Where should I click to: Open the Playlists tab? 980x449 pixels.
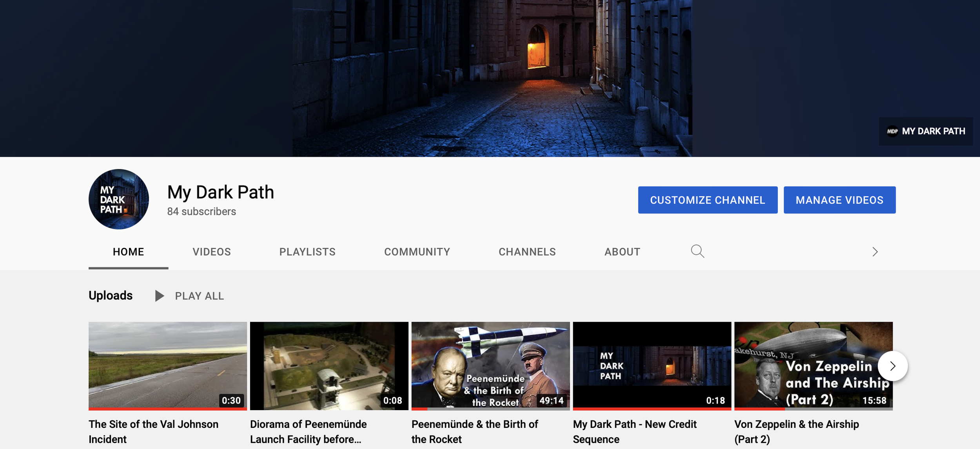(x=307, y=252)
